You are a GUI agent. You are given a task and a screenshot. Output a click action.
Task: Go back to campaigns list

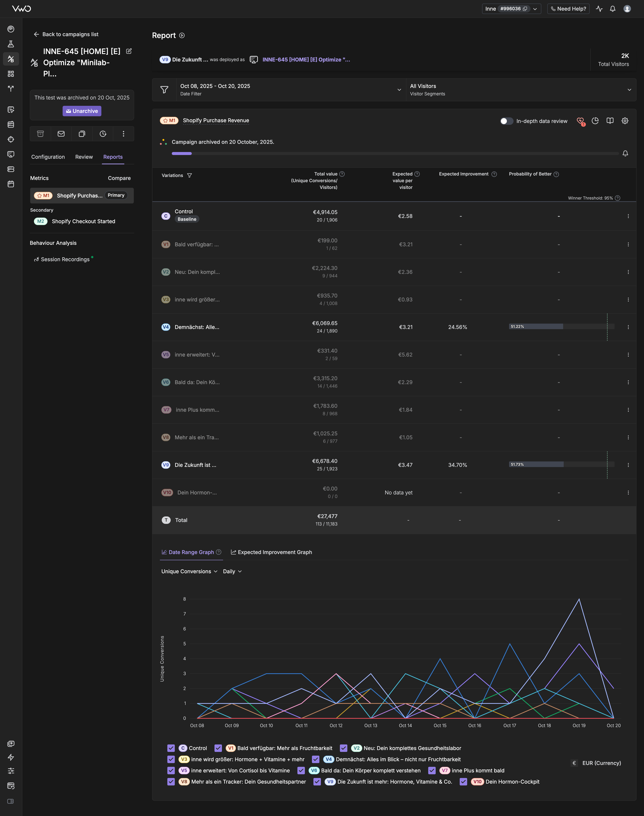click(x=66, y=34)
